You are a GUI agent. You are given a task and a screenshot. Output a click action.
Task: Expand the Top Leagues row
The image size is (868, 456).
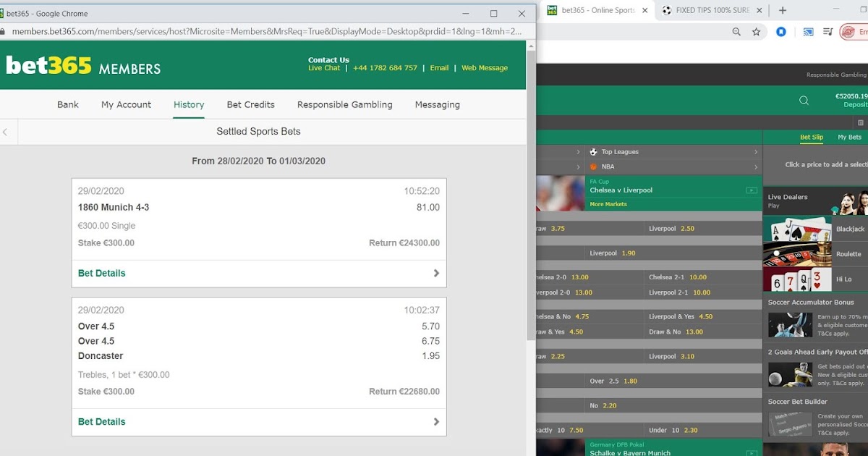coord(674,152)
